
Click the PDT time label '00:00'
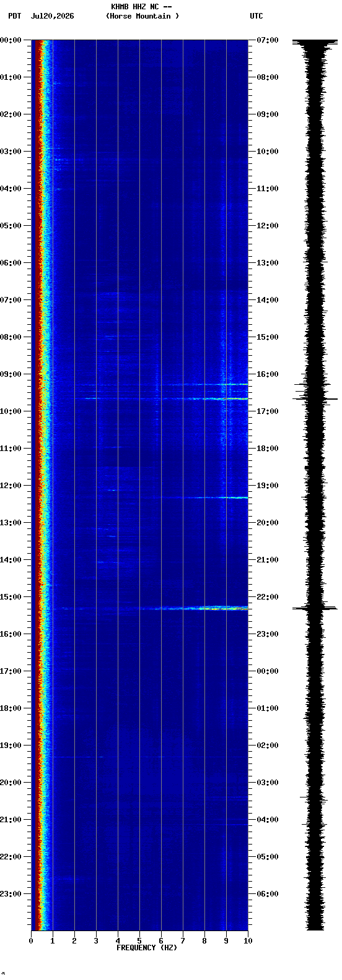pyautogui.click(x=11, y=40)
